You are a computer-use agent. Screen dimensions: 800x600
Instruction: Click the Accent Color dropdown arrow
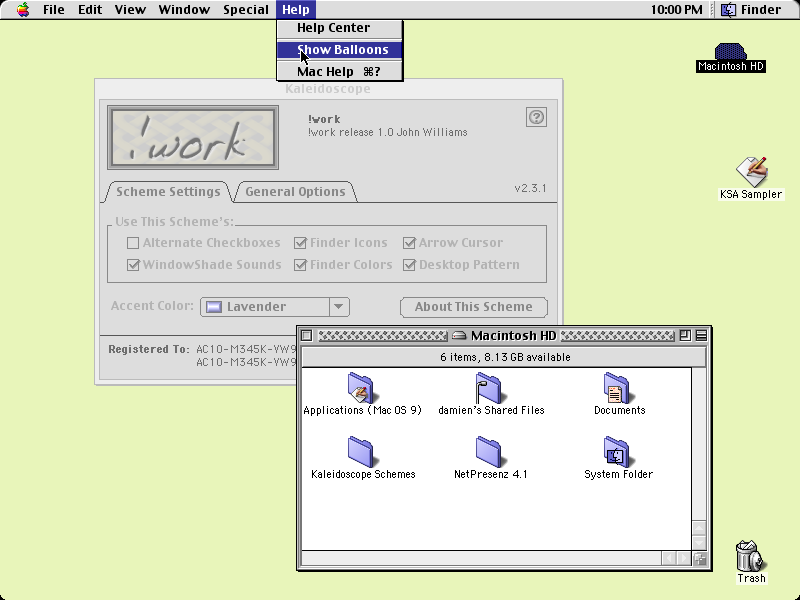point(339,307)
